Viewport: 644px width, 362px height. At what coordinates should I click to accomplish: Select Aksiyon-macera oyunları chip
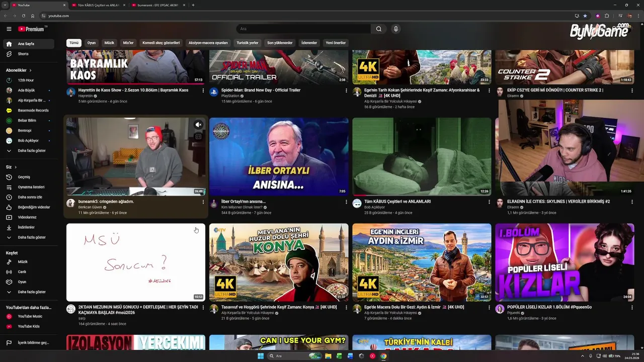pos(208,43)
